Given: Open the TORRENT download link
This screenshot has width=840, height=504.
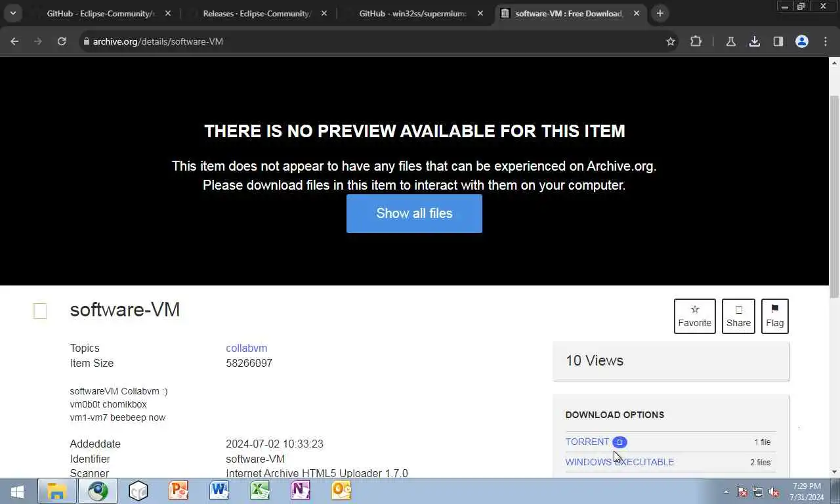Looking at the screenshot, I should point(587,442).
